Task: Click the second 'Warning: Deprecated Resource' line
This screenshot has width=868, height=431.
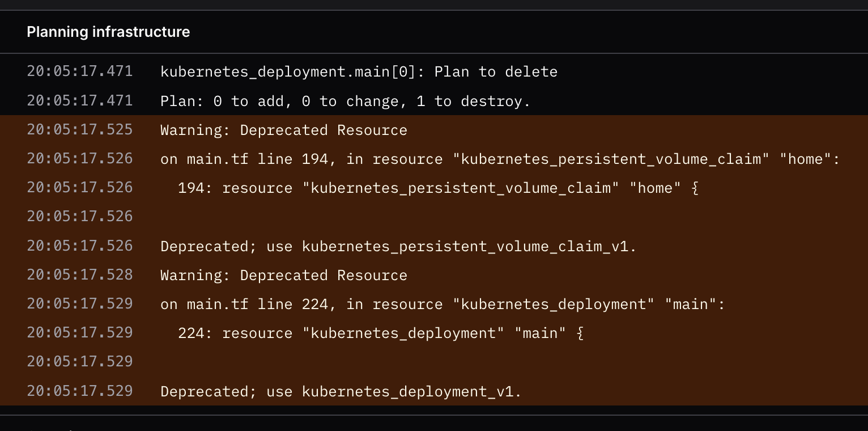Action: click(x=283, y=276)
